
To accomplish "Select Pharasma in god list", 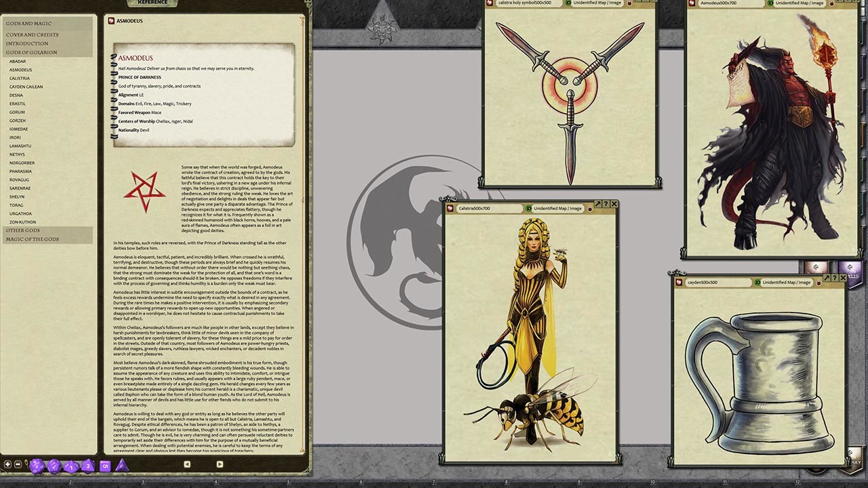I will (x=20, y=171).
